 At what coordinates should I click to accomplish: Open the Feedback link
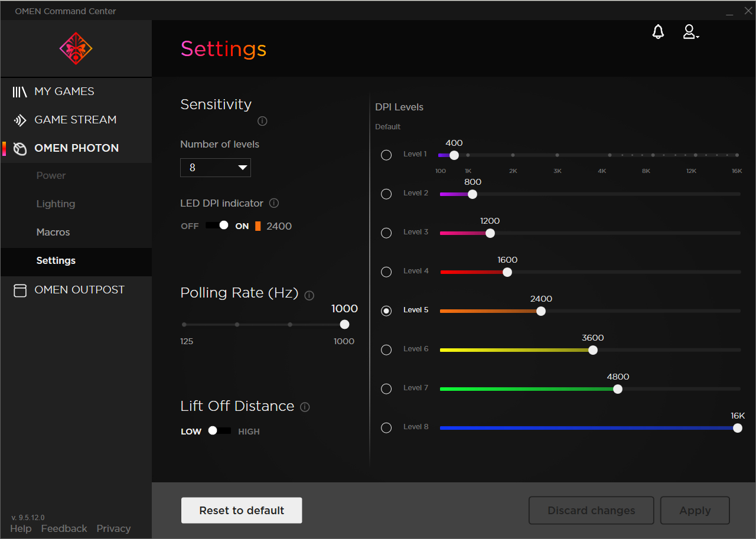click(64, 528)
